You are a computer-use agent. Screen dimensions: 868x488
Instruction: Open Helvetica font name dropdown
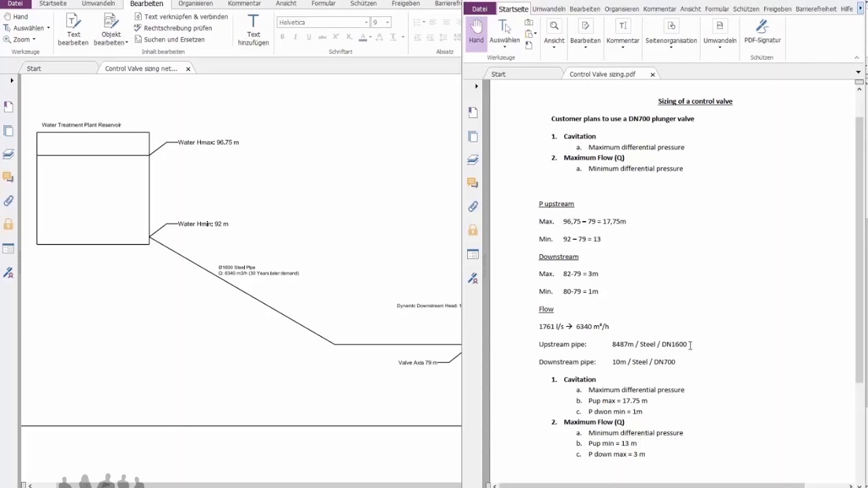(367, 22)
